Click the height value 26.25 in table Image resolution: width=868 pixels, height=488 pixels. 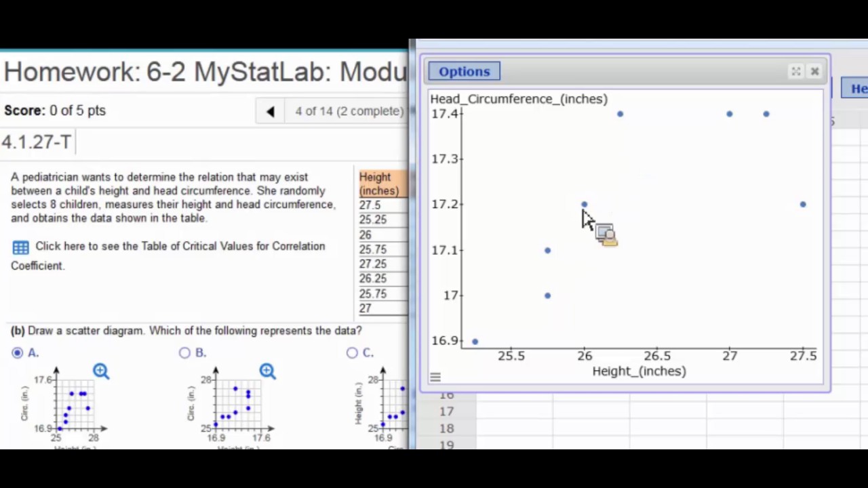(x=373, y=279)
